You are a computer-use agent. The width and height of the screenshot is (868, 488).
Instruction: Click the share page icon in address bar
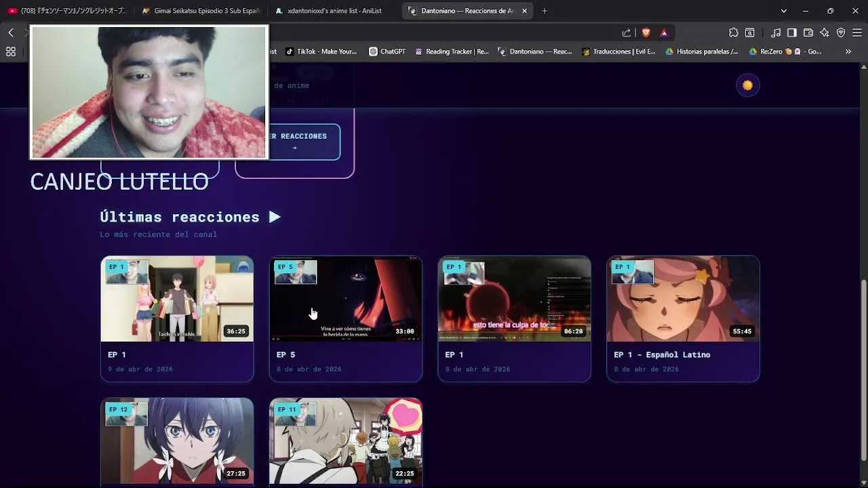pyautogui.click(x=627, y=33)
